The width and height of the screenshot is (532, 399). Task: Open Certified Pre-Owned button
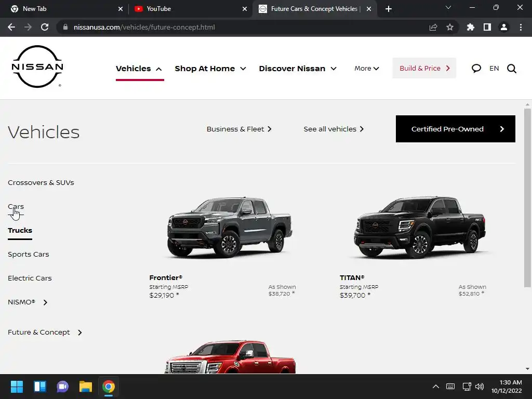pos(455,129)
